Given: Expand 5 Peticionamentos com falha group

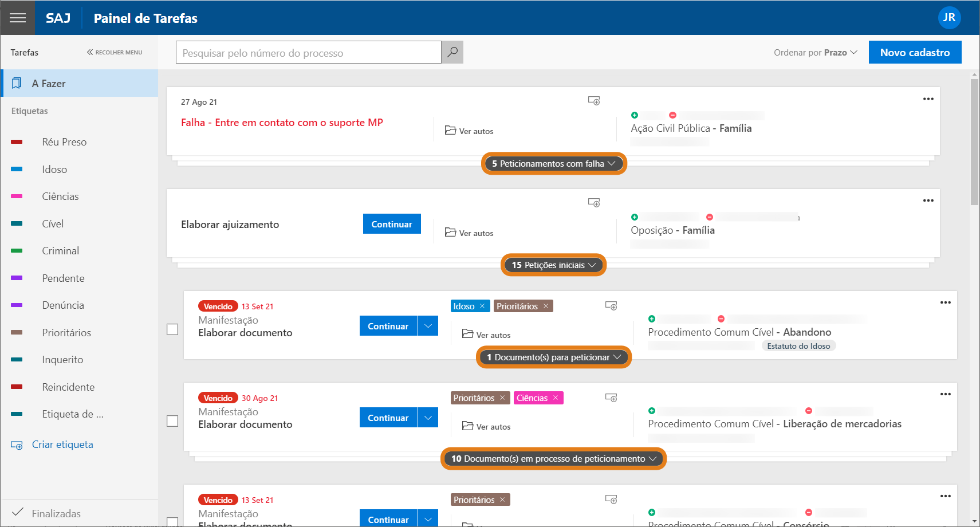Looking at the screenshot, I should (554, 164).
